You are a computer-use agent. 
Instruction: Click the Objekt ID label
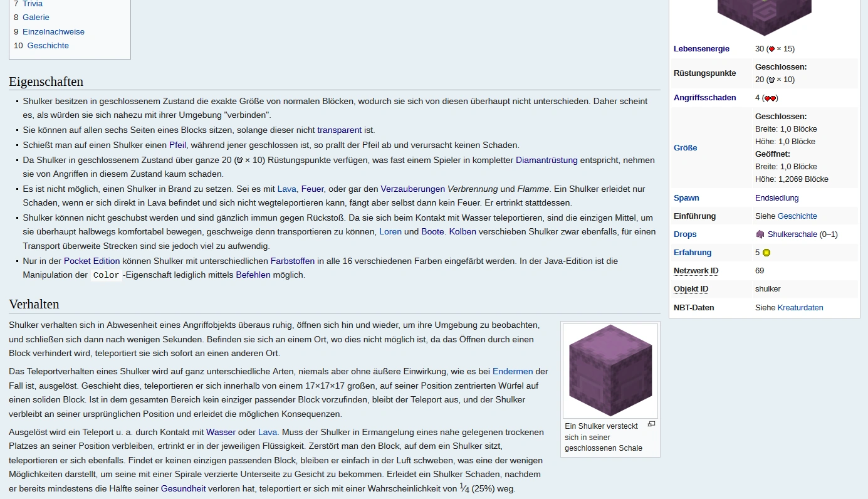(691, 289)
